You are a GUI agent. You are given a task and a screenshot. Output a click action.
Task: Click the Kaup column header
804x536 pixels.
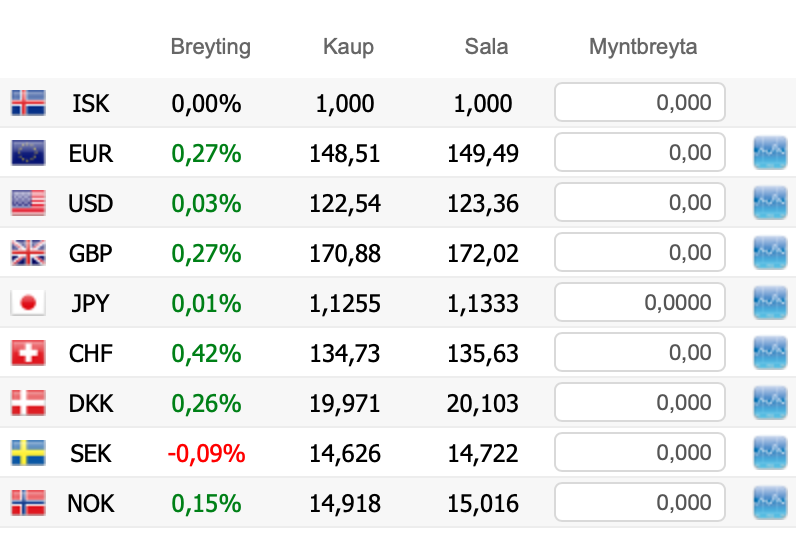[348, 47]
